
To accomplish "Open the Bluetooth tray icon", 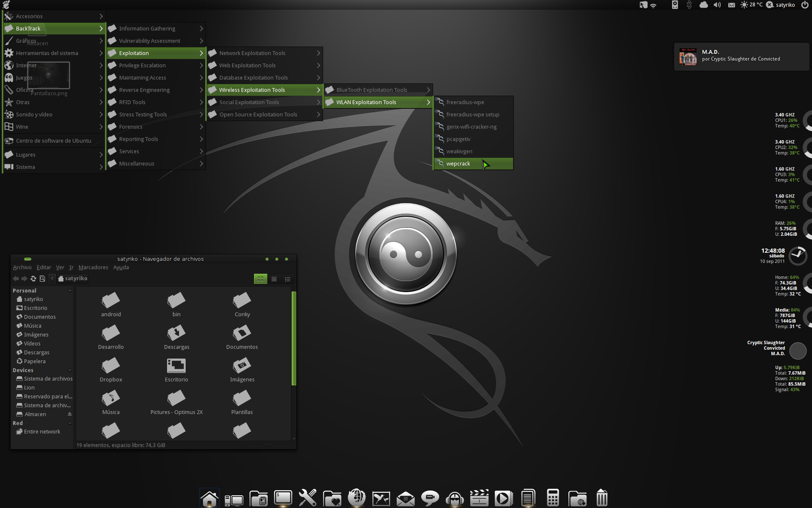I will [689, 5].
